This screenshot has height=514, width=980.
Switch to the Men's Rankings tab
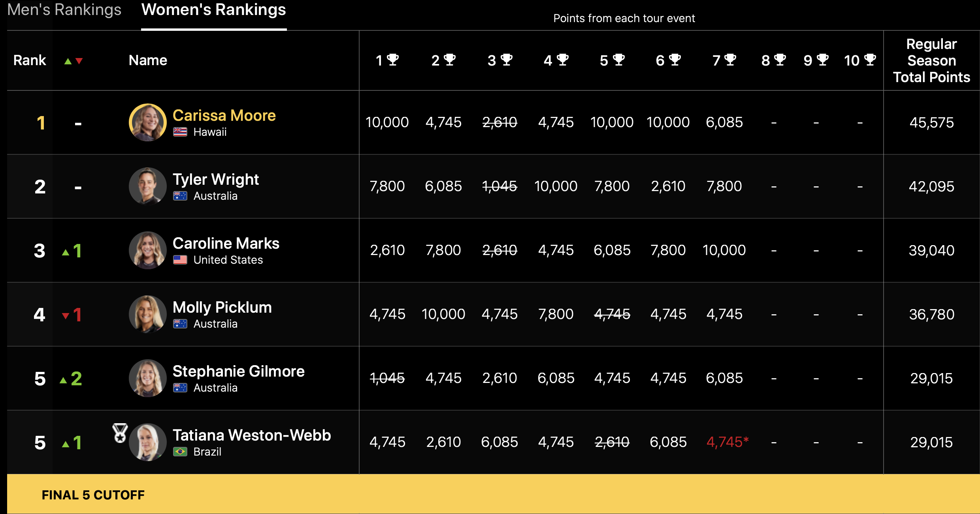click(64, 10)
